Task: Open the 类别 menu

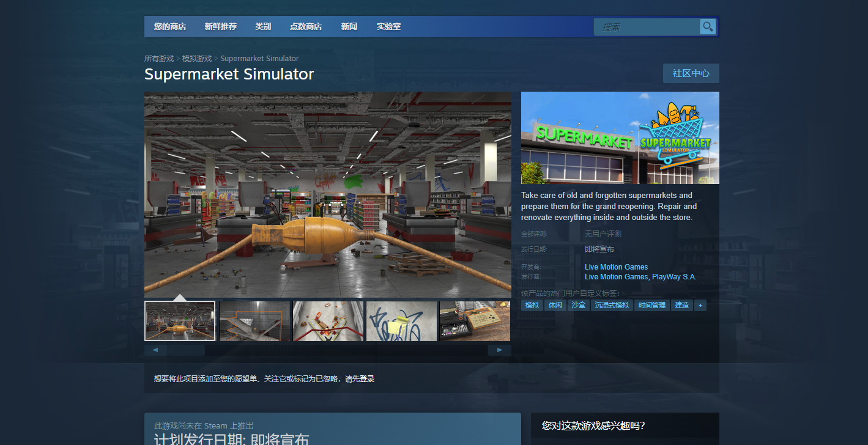Action: pyautogui.click(x=264, y=27)
